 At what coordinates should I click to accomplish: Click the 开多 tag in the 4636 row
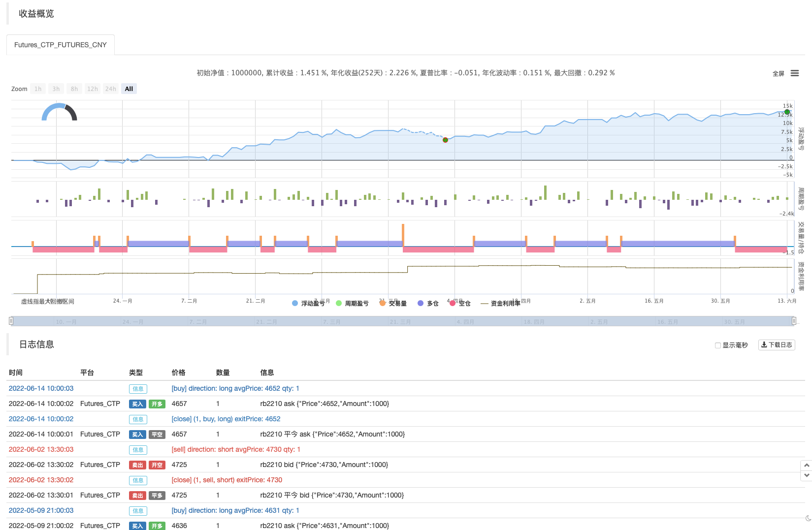(157, 526)
